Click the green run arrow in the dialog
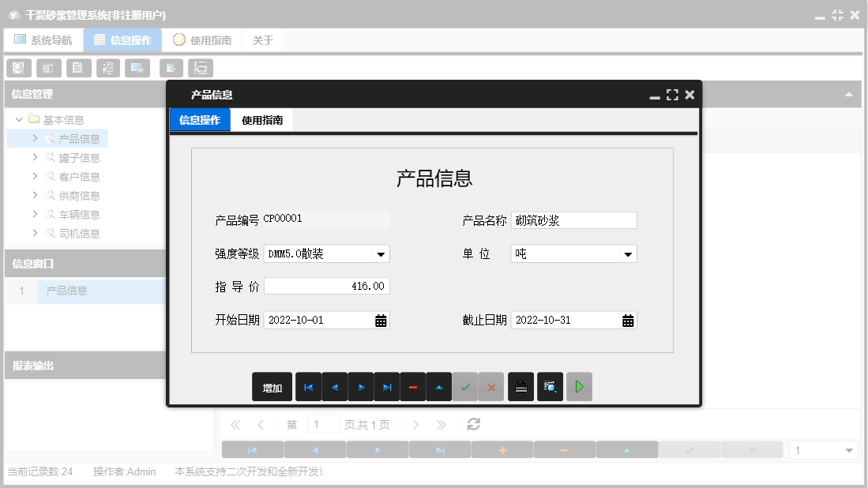The image size is (868, 488). 579,387
